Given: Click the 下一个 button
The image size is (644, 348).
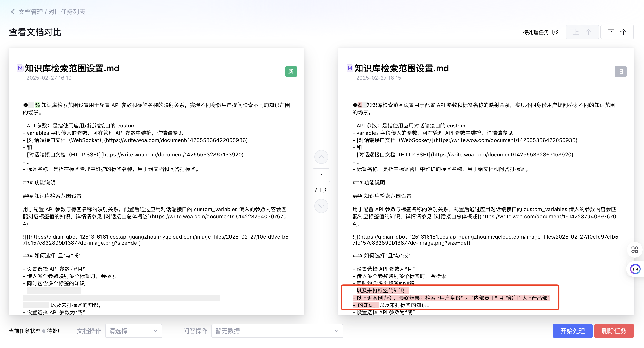Looking at the screenshot, I should coord(617,32).
